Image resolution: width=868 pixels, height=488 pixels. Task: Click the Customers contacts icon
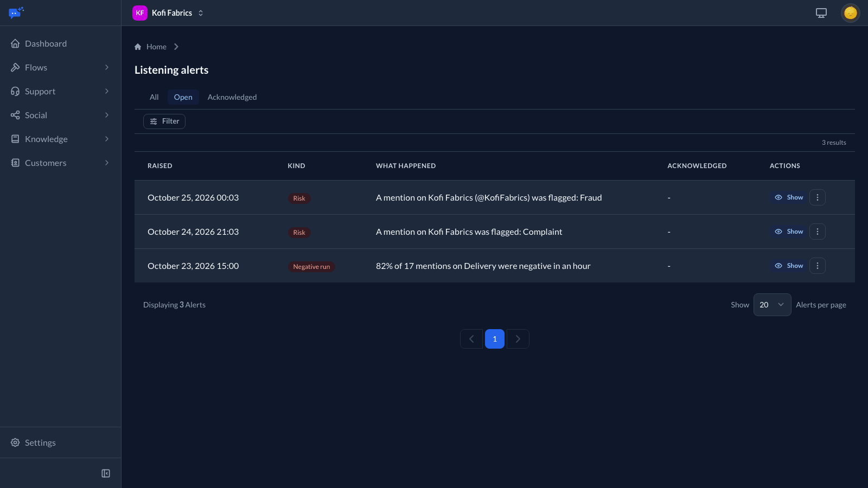(15, 163)
